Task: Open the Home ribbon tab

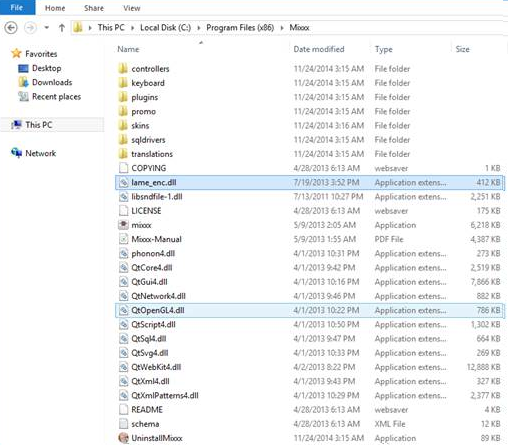Action: coord(55,8)
